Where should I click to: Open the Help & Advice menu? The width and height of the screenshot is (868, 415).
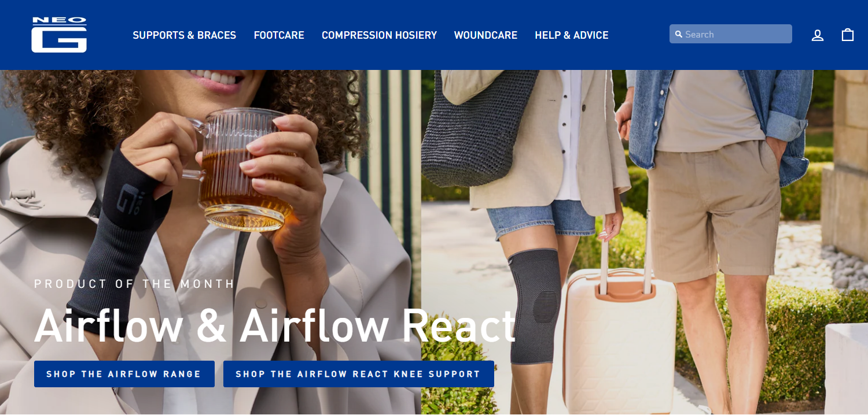[572, 35]
